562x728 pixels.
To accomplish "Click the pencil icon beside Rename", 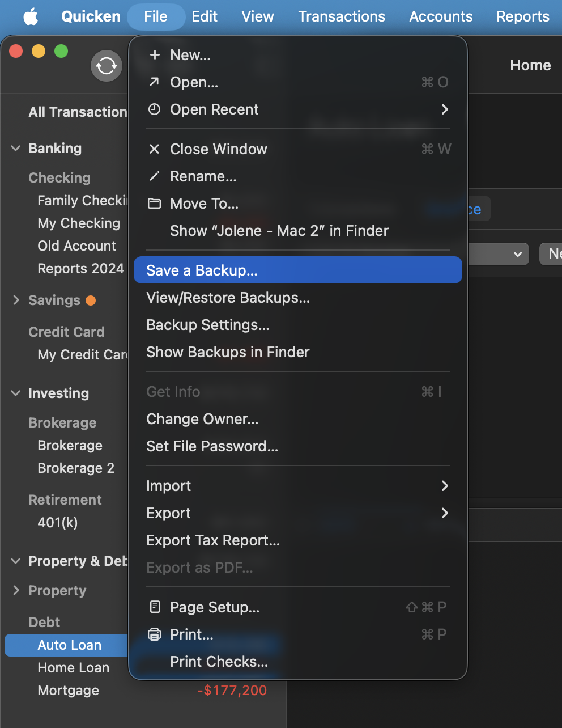I will 154,176.
